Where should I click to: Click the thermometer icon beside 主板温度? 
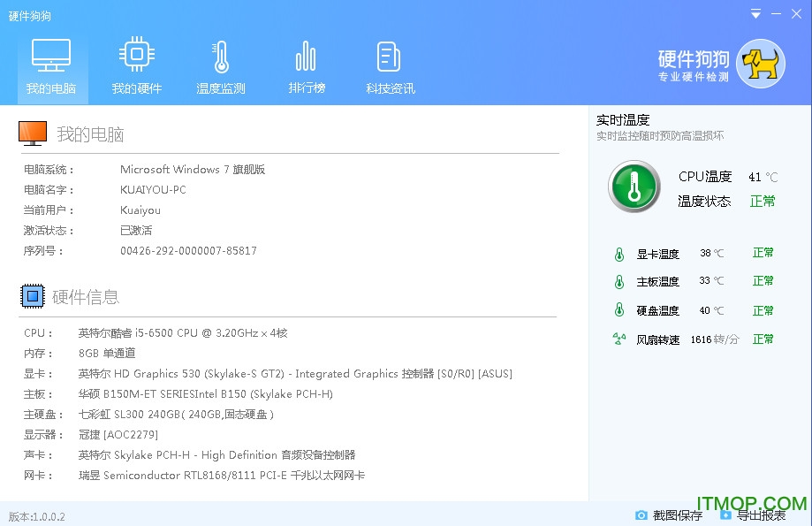tap(618, 281)
